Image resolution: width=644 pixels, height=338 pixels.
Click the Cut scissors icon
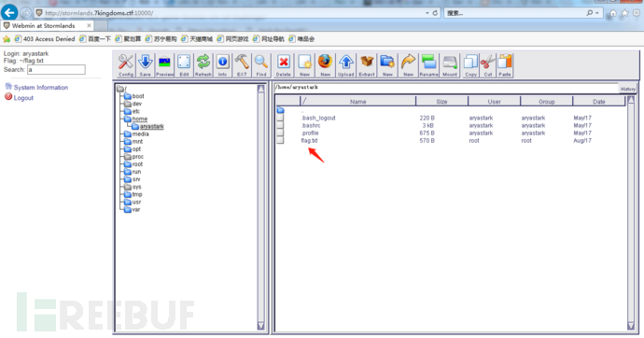point(488,65)
